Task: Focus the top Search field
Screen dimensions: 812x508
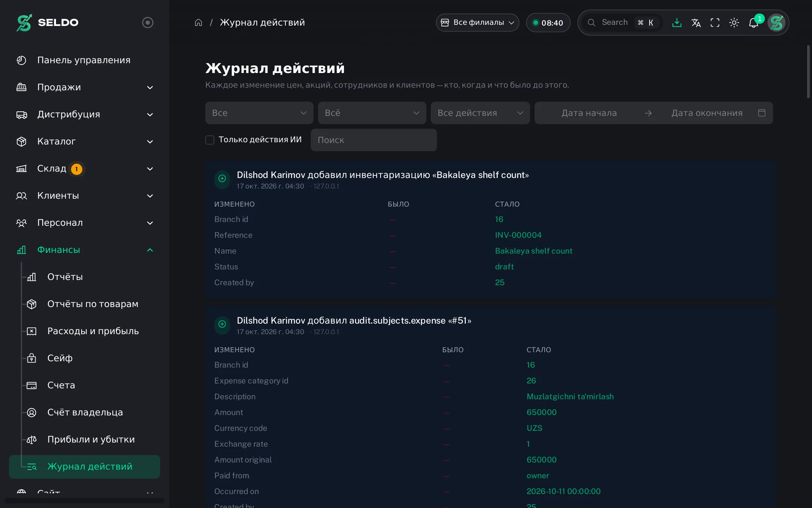Action: [623, 23]
